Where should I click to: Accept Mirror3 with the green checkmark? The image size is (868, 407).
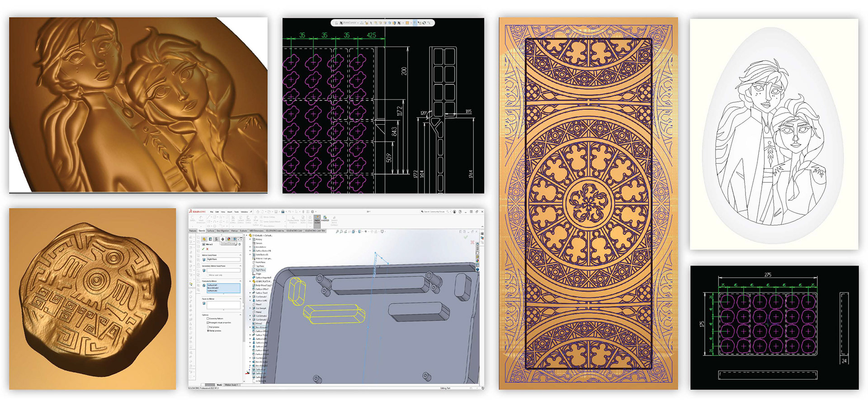coord(203,249)
